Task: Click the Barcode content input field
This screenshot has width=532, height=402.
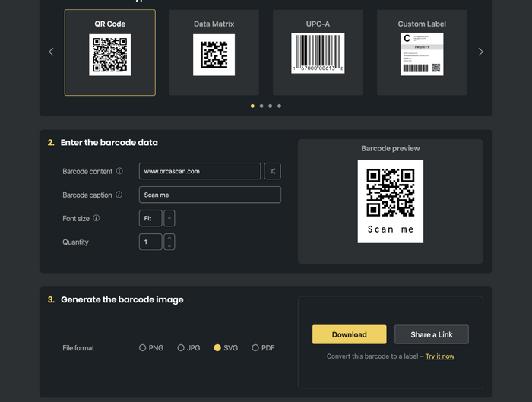Action: (x=200, y=171)
